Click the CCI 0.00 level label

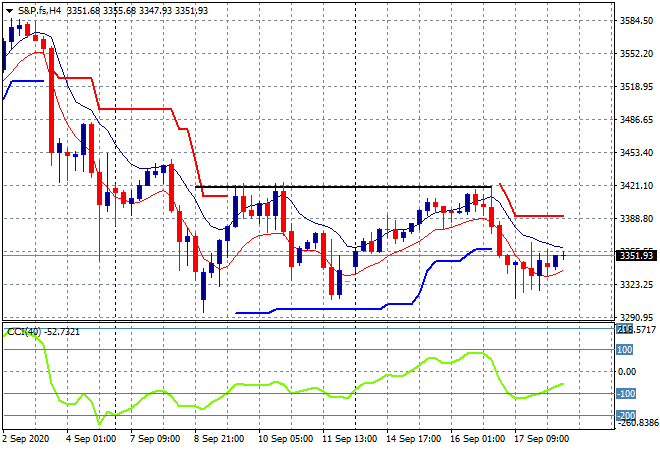click(x=627, y=372)
